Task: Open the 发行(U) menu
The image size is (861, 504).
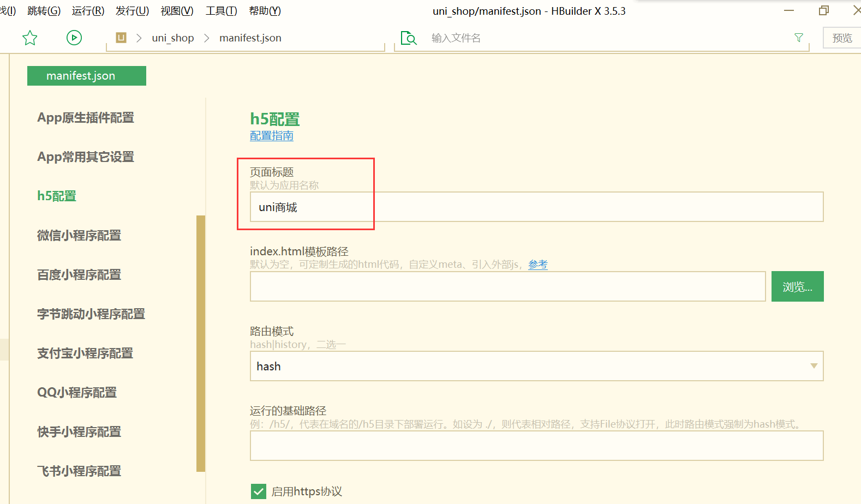Action: coord(132,11)
